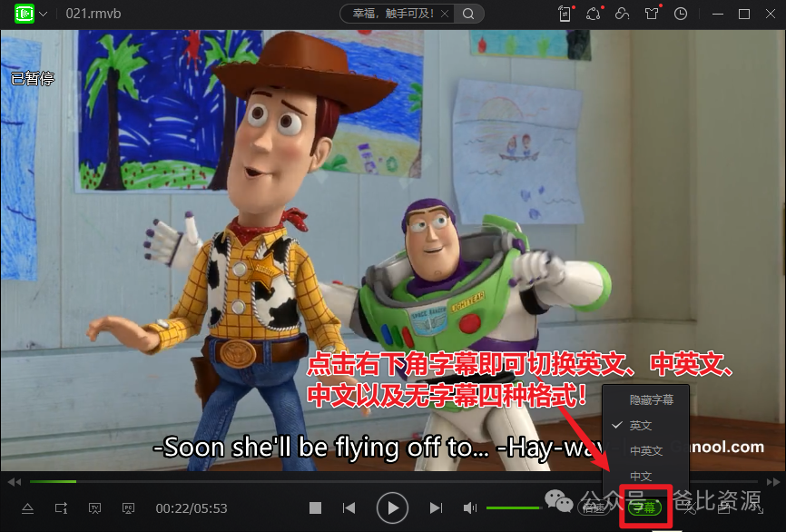Open the cloud icon in title bar
This screenshot has width=786, height=532.
click(622, 14)
